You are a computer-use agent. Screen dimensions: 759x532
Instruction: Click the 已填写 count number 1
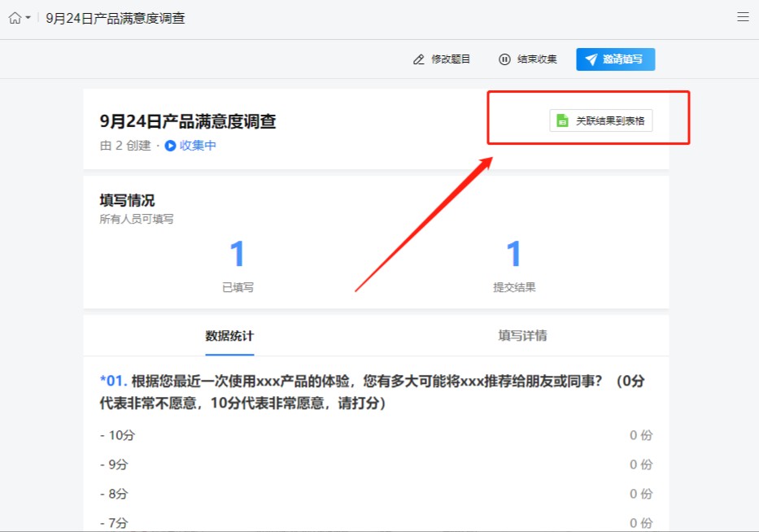(236, 255)
